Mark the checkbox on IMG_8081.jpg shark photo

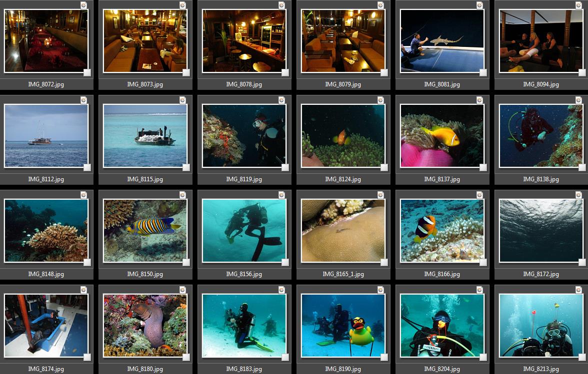coord(483,72)
